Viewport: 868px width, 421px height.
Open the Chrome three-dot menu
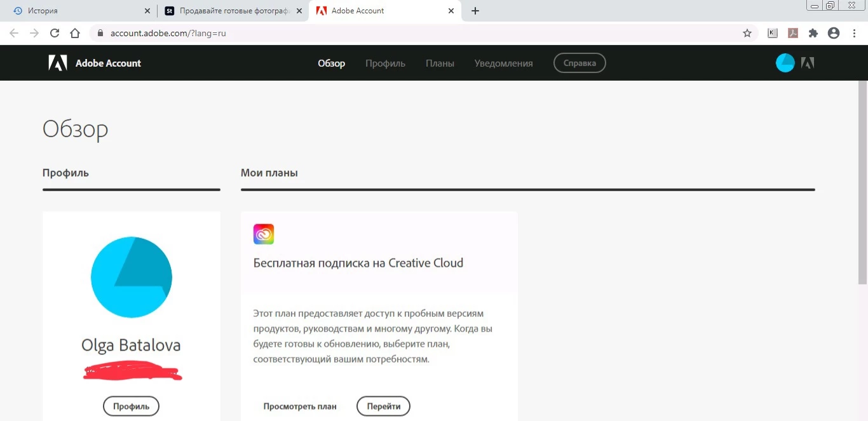point(854,33)
